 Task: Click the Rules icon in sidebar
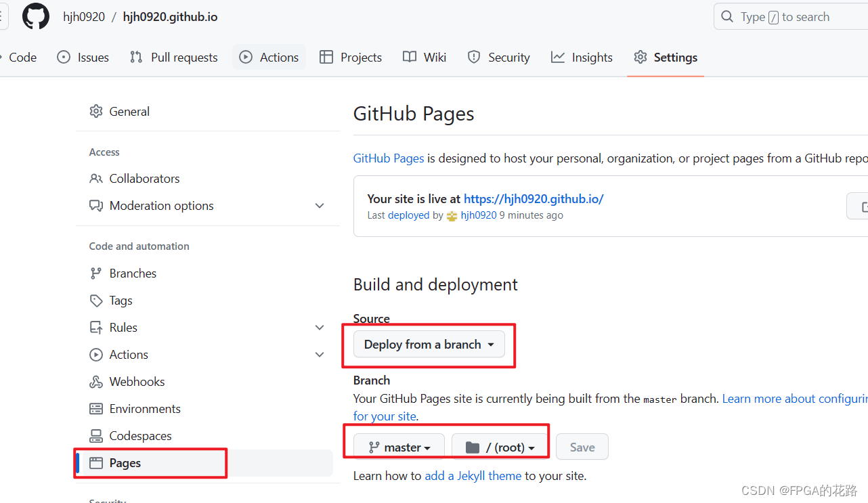point(96,328)
